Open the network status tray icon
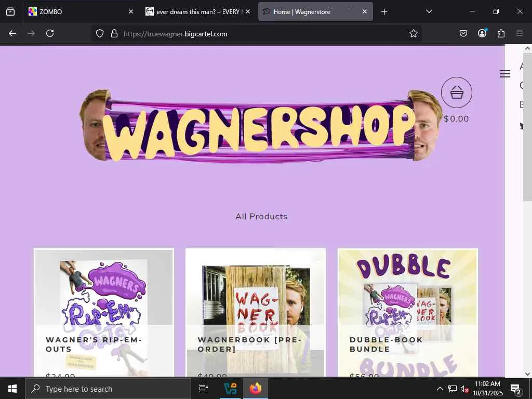This screenshot has width=532, height=399. tap(453, 389)
